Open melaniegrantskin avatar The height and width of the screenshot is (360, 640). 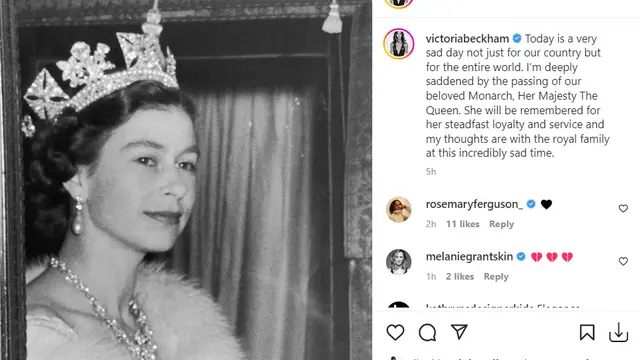point(399,262)
